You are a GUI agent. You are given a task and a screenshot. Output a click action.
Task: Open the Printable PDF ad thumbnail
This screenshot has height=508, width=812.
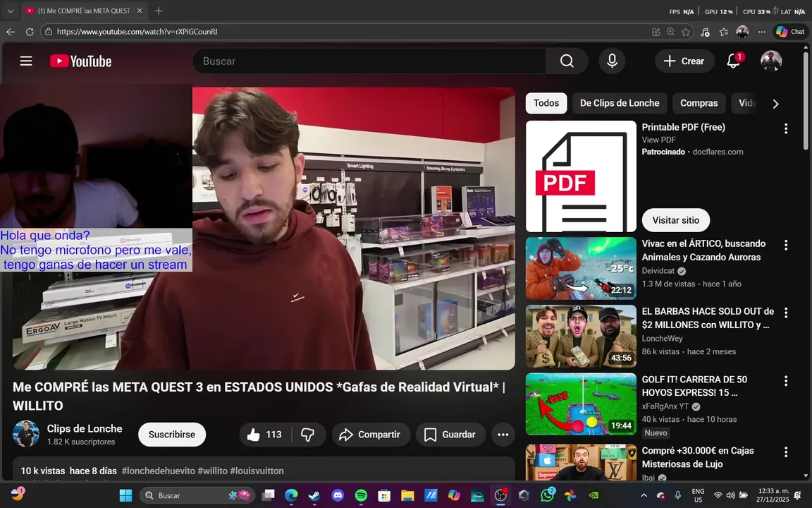(581, 176)
